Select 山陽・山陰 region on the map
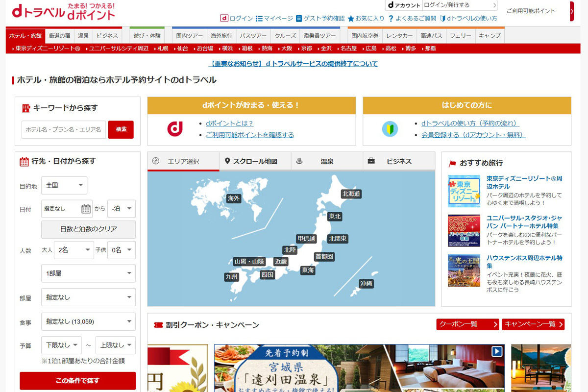 tap(249, 261)
